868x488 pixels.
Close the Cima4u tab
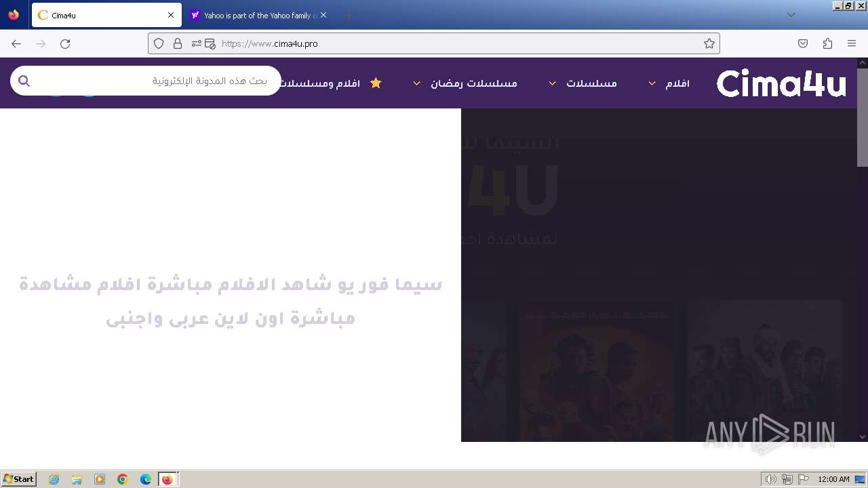click(x=171, y=15)
